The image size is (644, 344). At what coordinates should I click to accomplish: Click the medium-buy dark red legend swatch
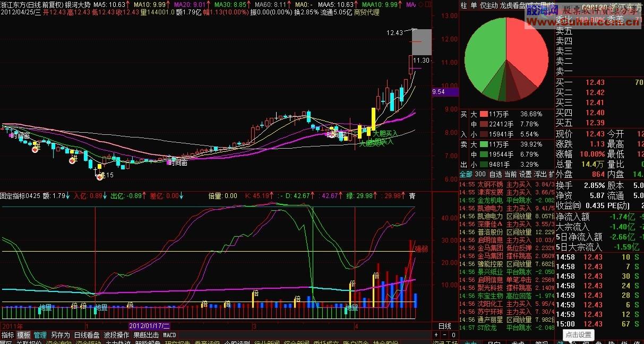[484, 124]
